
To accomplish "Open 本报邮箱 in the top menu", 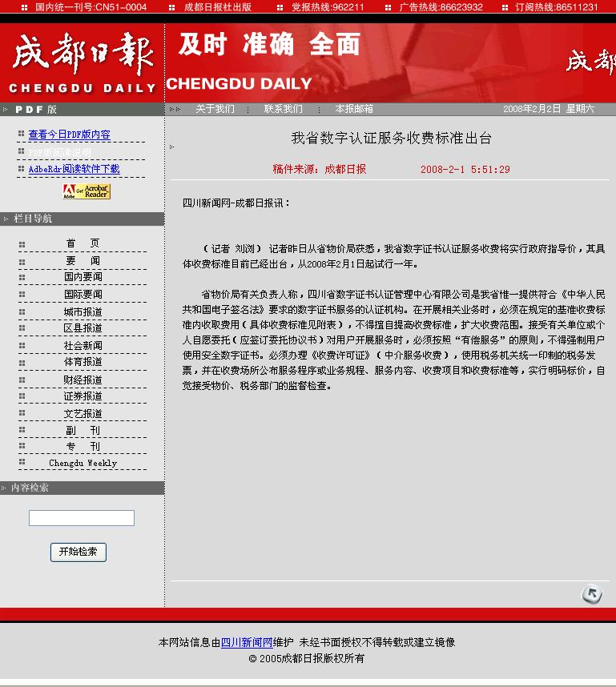I will pyautogui.click(x=354, y=109).
